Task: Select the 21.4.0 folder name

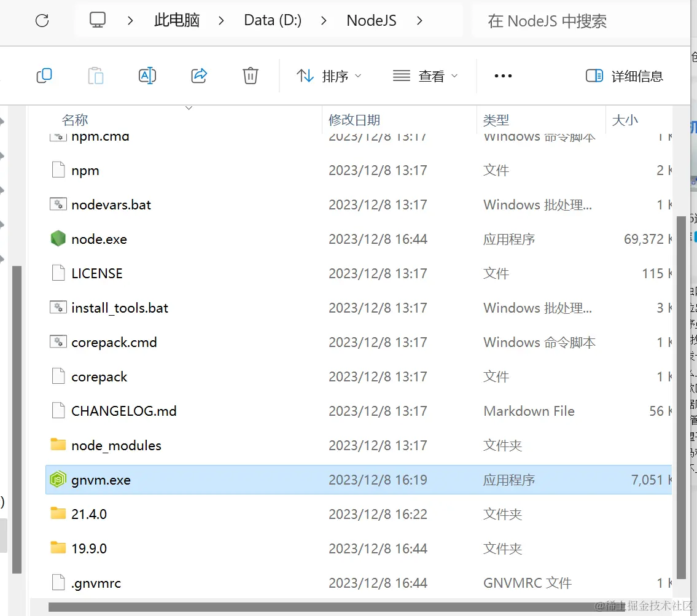Action: (x=89, y=514)
